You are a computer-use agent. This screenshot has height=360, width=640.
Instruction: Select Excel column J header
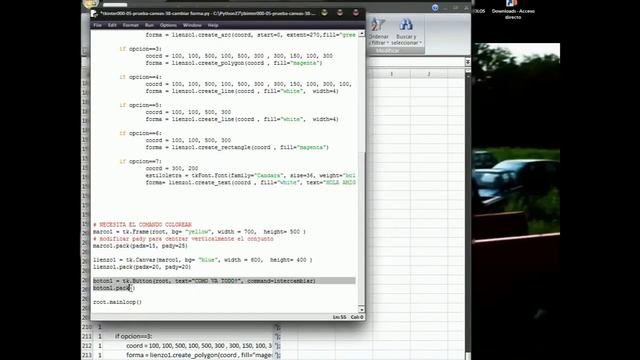429,74
